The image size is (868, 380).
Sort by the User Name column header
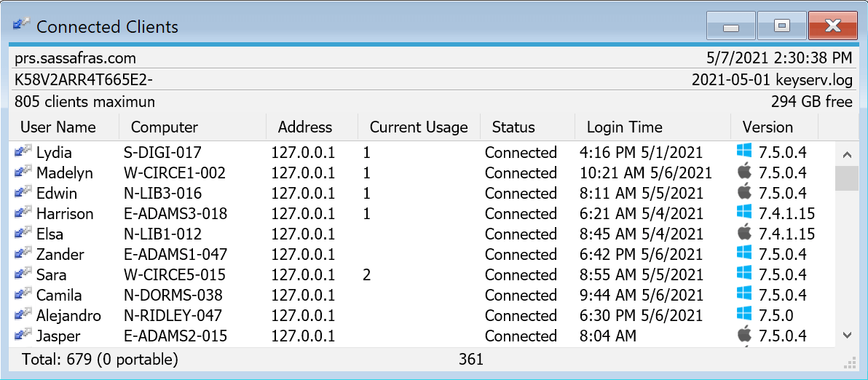[x=58, y=127]
